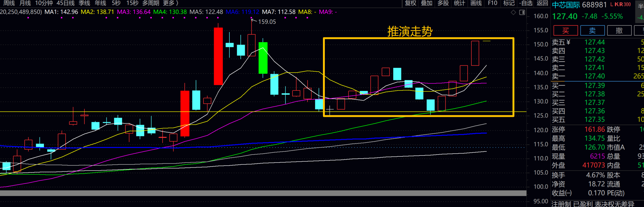Click the 外盘 value 417073
The image size is (644, 207).
click(593, 165)
